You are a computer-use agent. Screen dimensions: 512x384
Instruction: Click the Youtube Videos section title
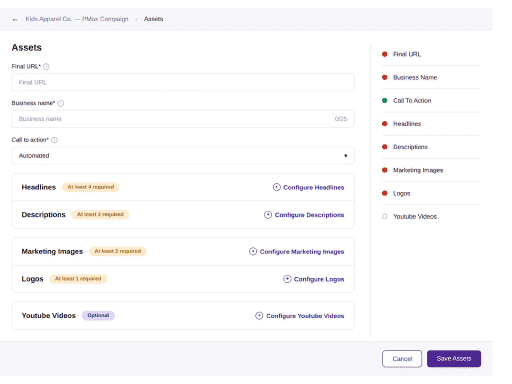pos(49,316)
